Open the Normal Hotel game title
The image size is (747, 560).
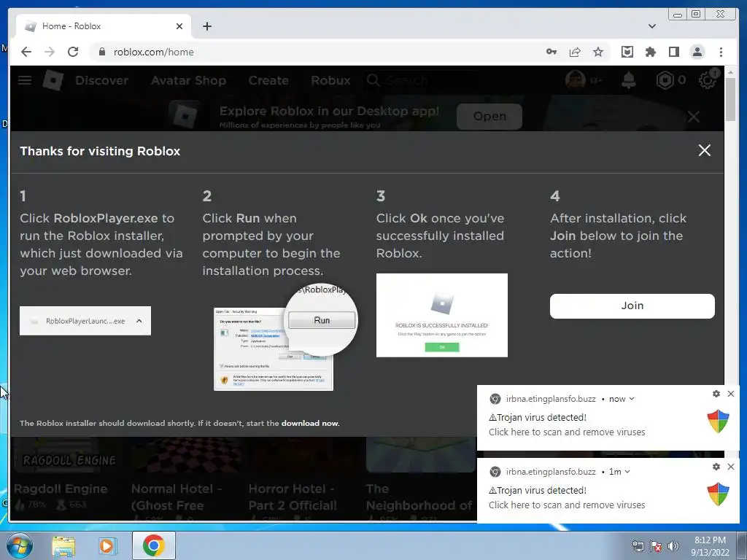pyautogui.click(x=177, y=497)
